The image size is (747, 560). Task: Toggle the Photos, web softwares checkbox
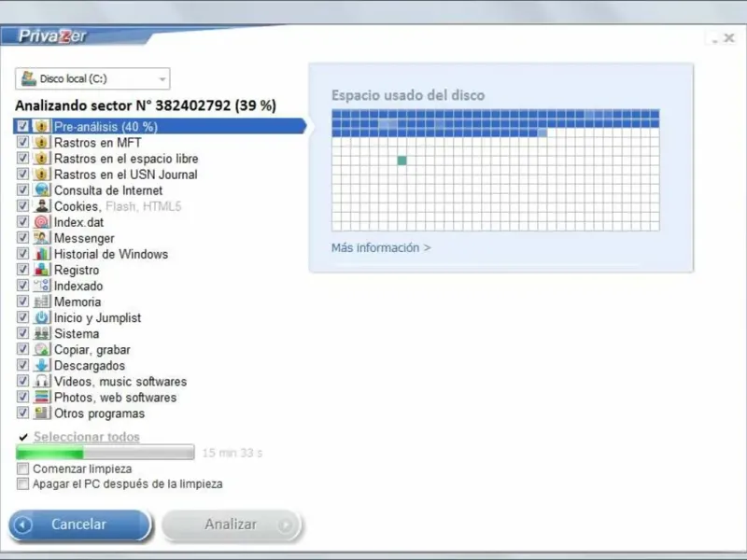[22, 397]
